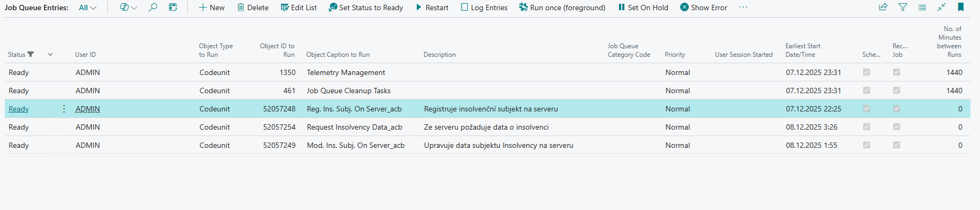Select Job Queue Cleanup Tasks caption
This screenshot has height=210, width=980.
point(349,91)
